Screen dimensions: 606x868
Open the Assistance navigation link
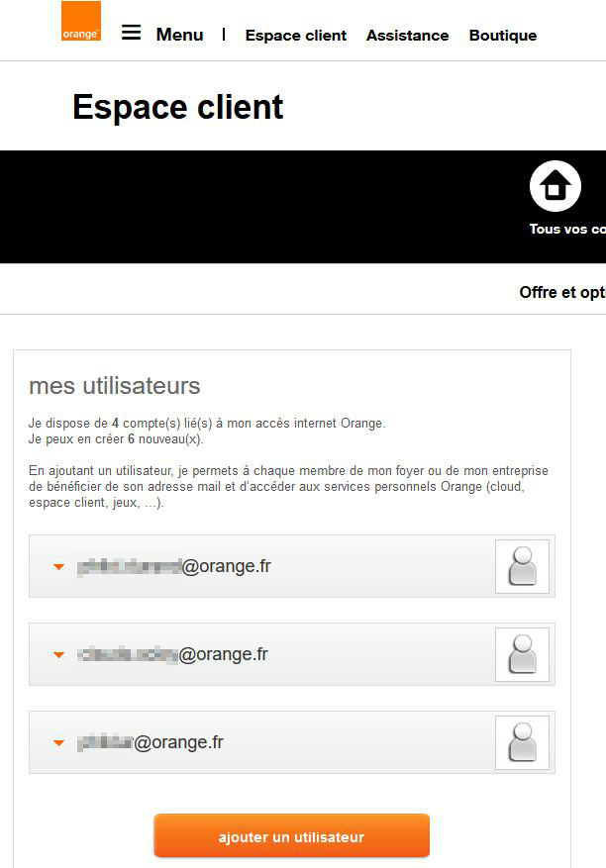tap(408, 36)
